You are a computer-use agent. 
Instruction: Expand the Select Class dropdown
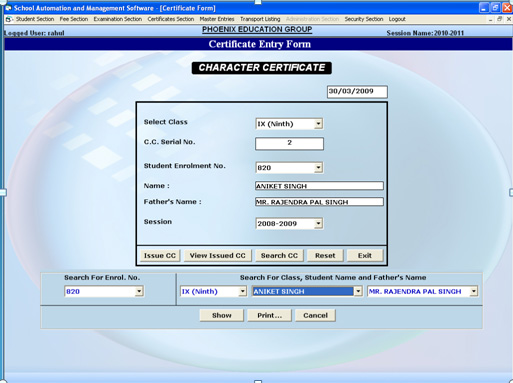(318, 124)
